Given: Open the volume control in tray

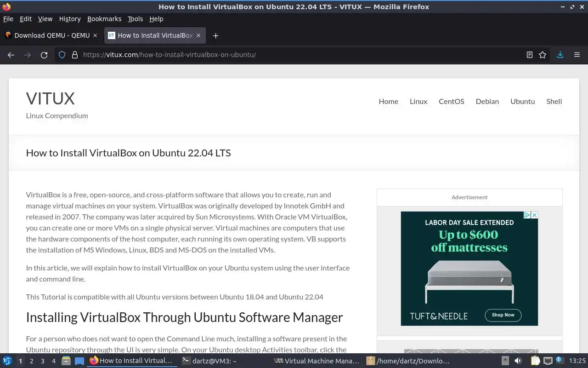Looking at the screenshot, I should (518, 361).
